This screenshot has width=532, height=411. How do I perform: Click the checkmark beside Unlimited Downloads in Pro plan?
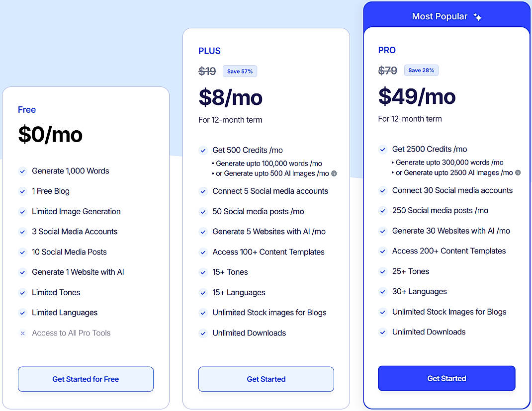382,332
